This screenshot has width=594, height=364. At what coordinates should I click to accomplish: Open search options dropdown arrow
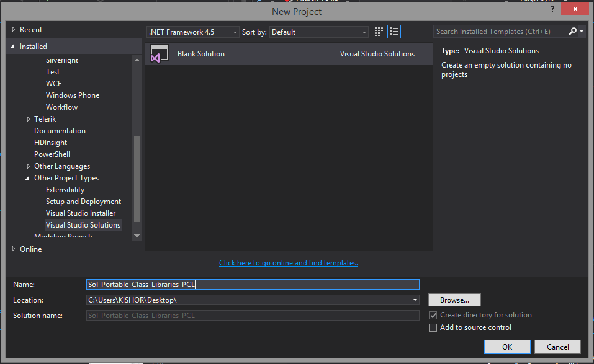click(582, 32)
